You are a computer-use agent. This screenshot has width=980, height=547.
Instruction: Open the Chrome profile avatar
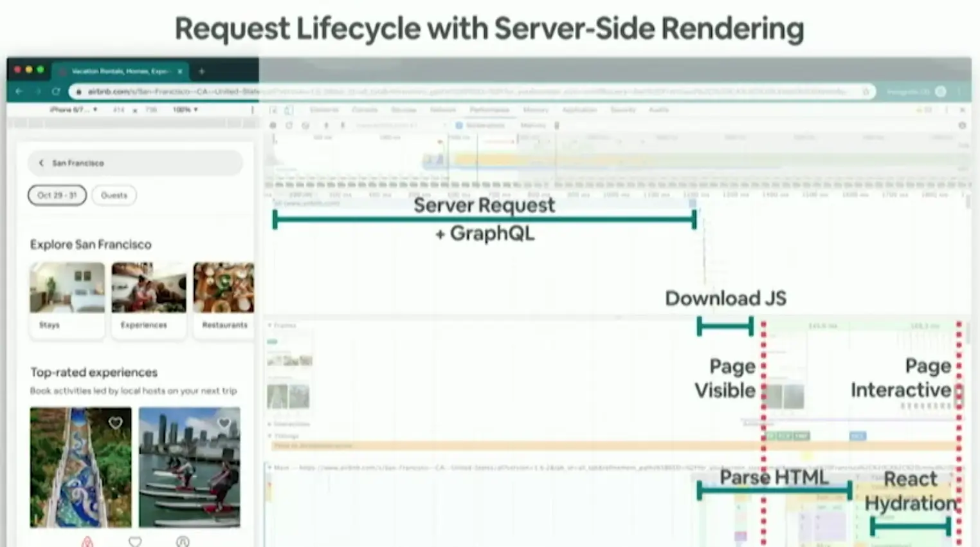pyautogui.click(x=941, y=92)
